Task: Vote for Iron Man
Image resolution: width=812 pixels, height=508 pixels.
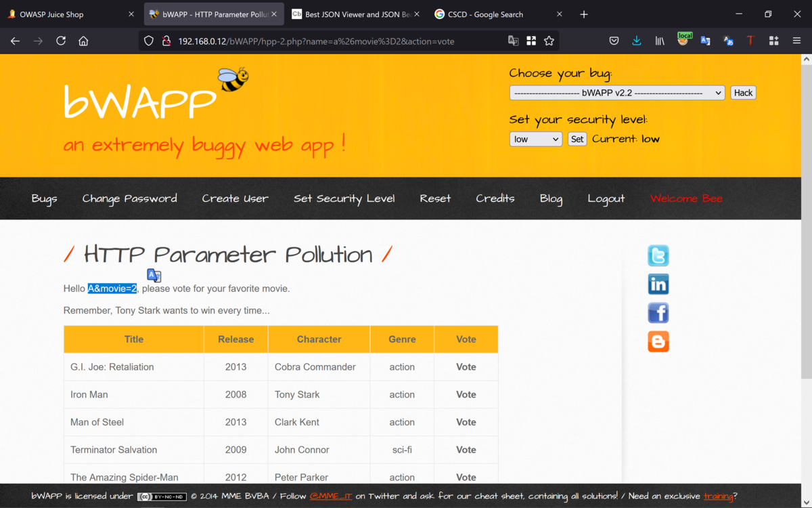Action: [466, 394]
